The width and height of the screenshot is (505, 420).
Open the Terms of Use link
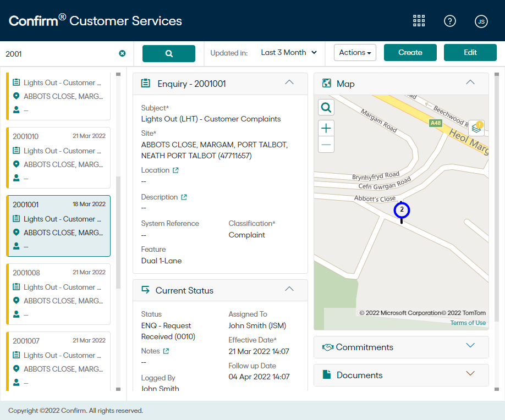coord(468,323)
